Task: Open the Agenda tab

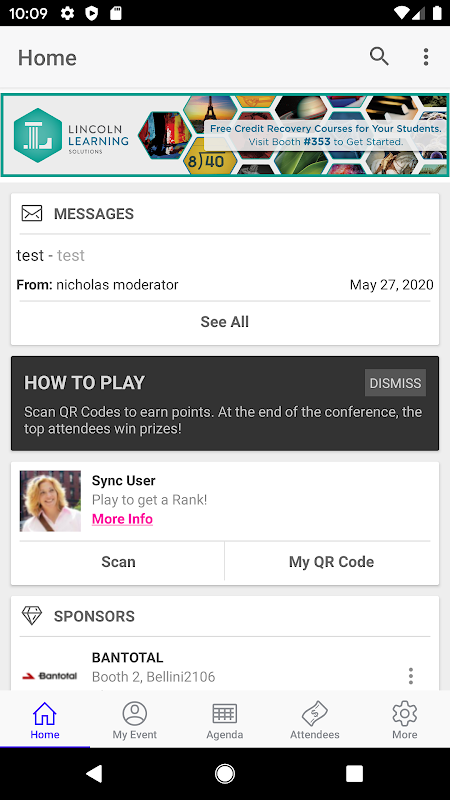Action: click(224, 719)
